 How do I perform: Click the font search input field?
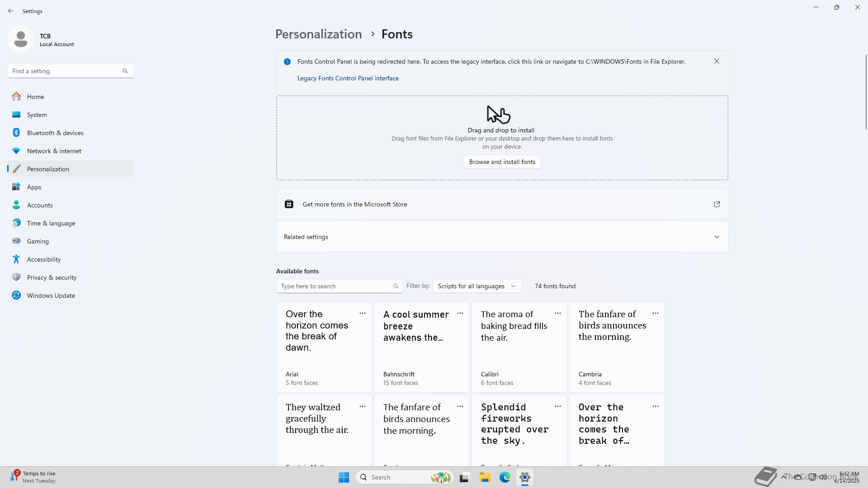tap(335, 286)
